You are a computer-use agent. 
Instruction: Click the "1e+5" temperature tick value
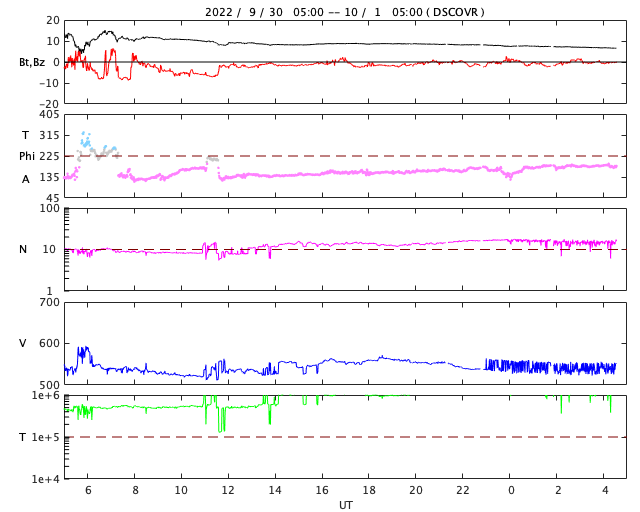tap(46, 437)
